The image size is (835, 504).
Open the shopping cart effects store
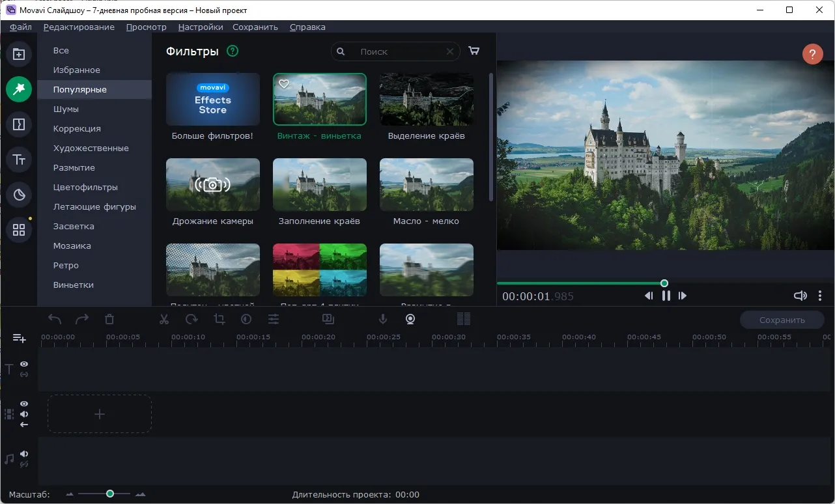(474, 51)
